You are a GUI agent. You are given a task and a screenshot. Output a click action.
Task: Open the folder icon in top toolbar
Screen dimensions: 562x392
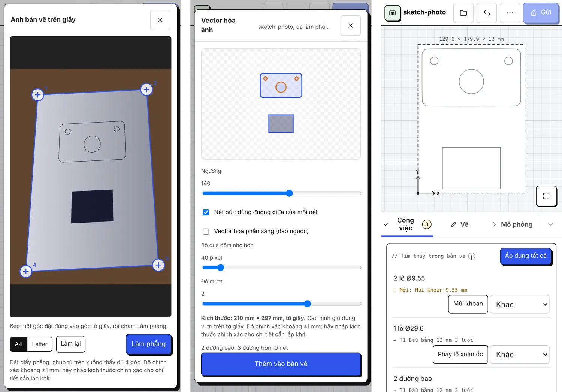tap(463, 13)
